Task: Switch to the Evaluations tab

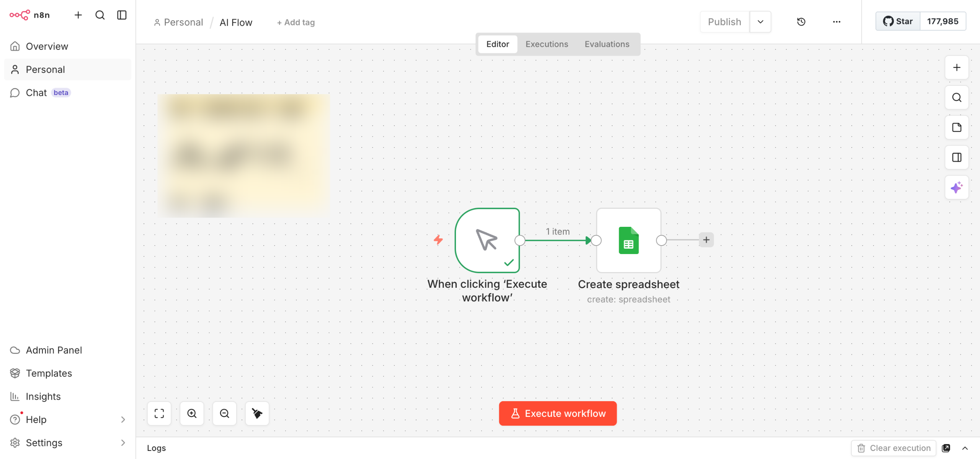Action: click(x=607, y=44)
